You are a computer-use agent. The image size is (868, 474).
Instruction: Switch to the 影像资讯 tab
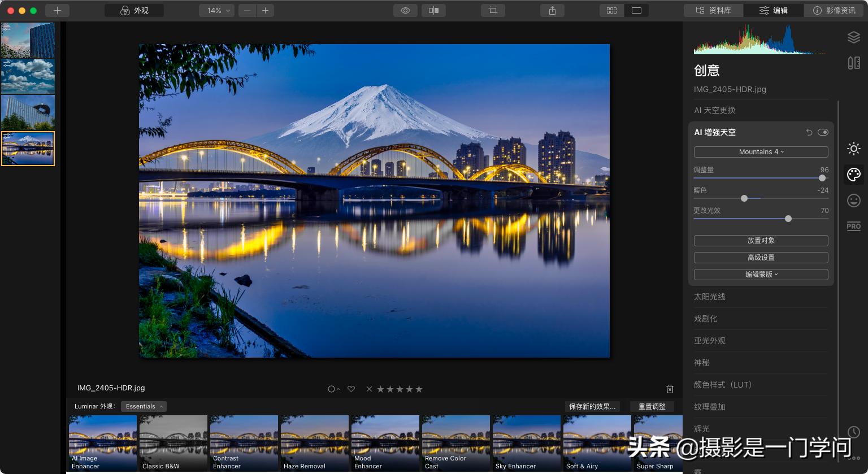(834, 10)
